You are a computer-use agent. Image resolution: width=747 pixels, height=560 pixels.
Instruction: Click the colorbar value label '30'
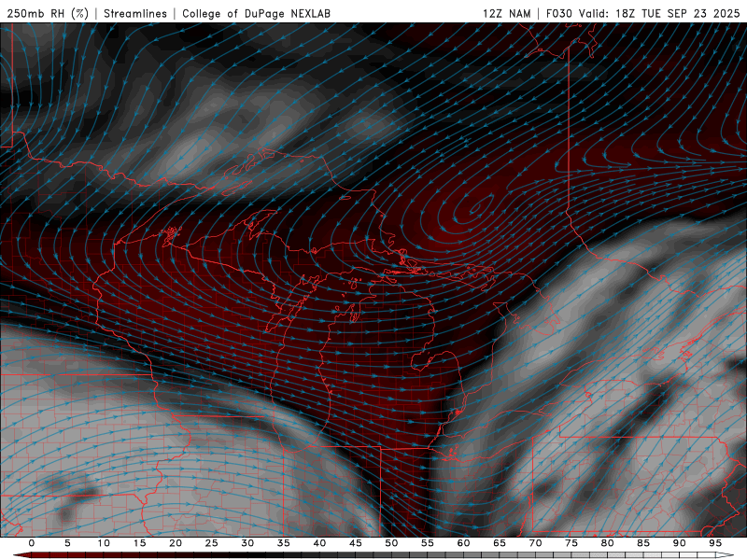(247, 543)
